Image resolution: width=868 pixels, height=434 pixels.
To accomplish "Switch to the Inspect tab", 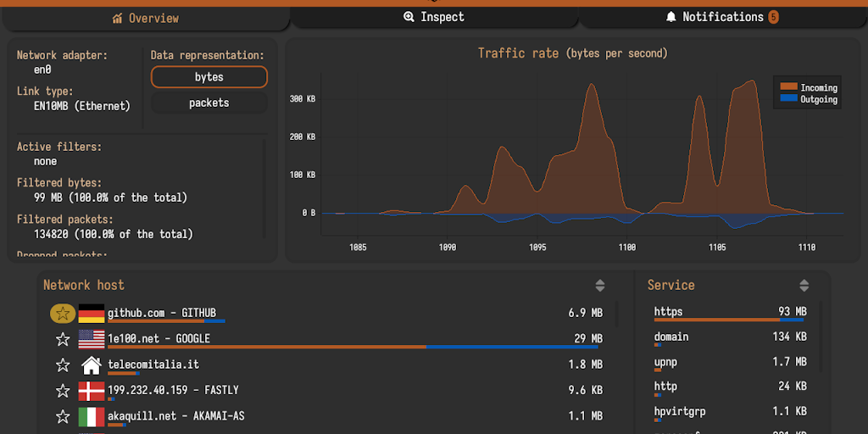I will (434, 17).
